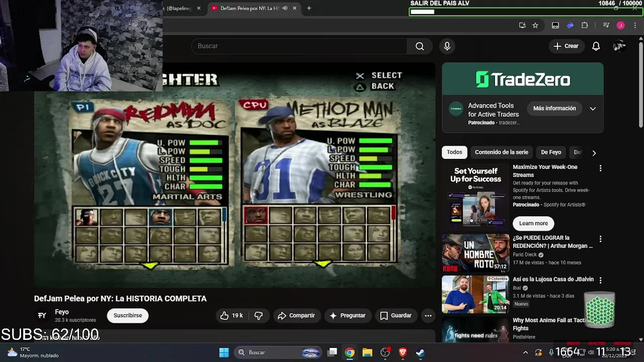Click the TradeZero banner image
Viewport: 644px width, 362px height.
(x=523, y=79)
